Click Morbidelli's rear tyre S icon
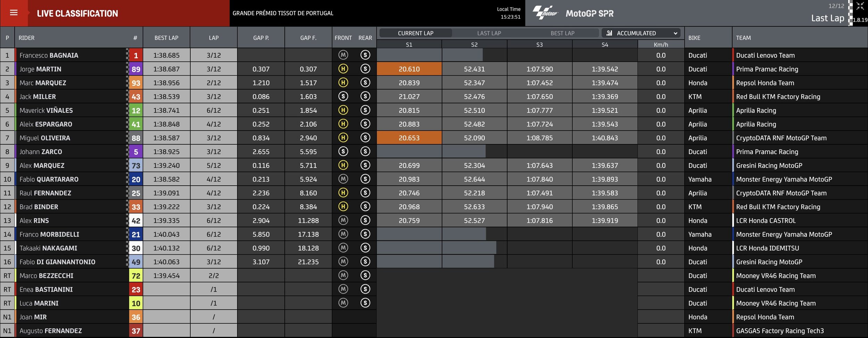The width and height of the screenshot is (868, 338). click(x=365, y=234)
